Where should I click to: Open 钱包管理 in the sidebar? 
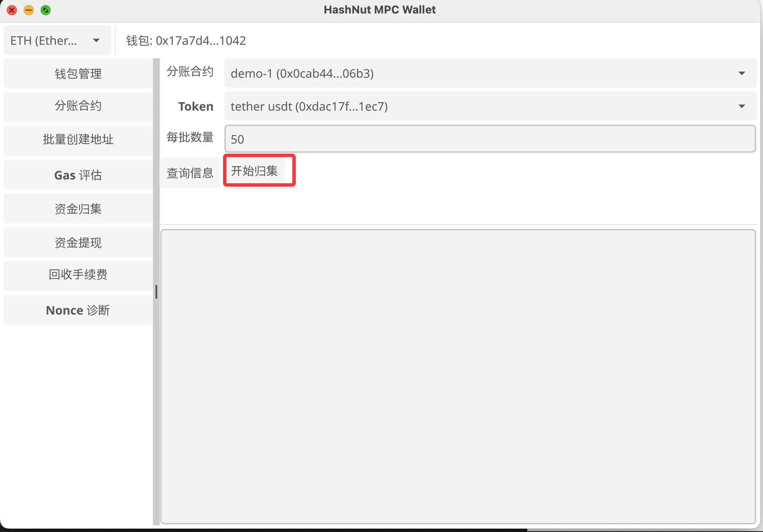pyautogui.click(x=78, y=74)
